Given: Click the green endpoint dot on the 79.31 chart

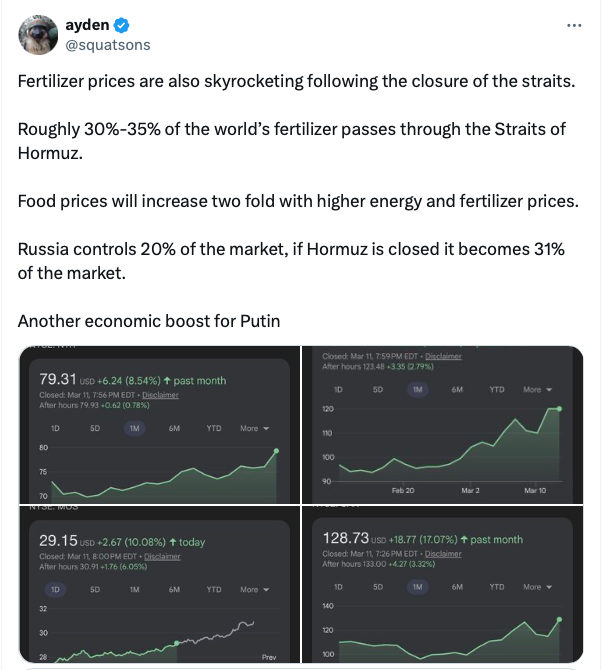Looking at the screenshot, I should pyautogui.click(x=276, y=451).
